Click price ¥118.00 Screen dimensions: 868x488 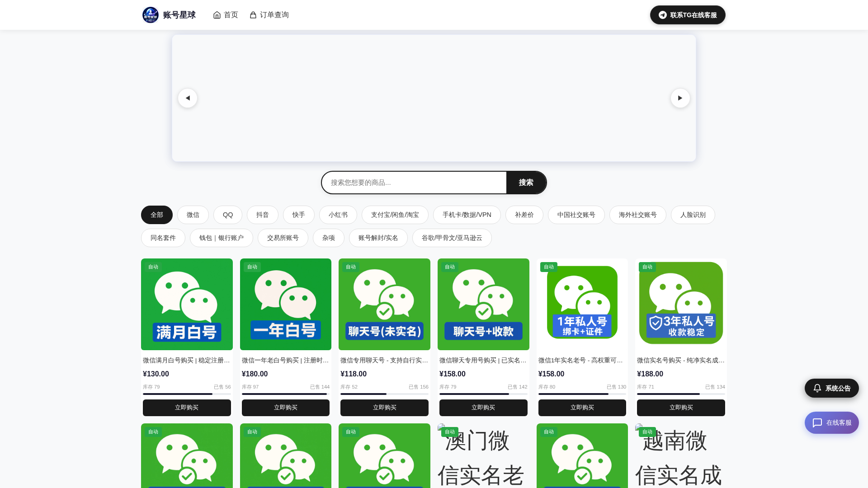point(354,374)
